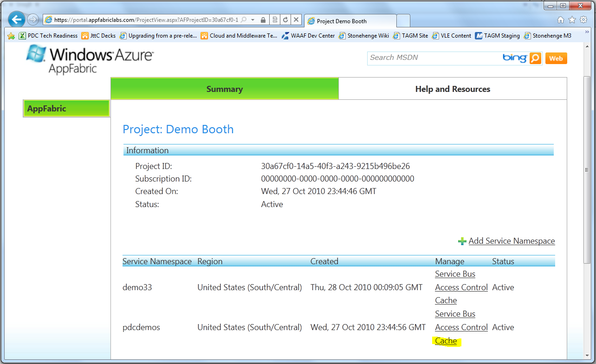Click Add Service Namespace link
Screen dimensions: 596x364
[x=512, y=241]
